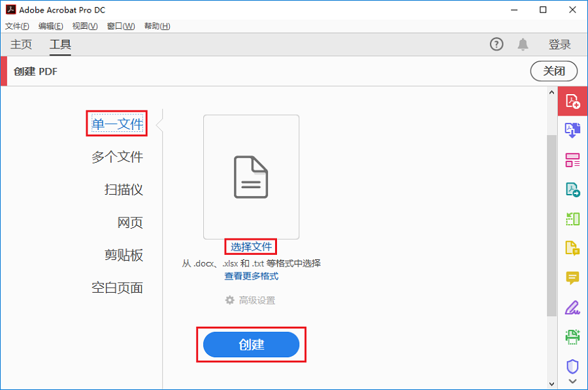Click the vertical scrollbar thumb
Viewport: 588px width, 390px height.
pyautogui.click(x=551, y=225)
